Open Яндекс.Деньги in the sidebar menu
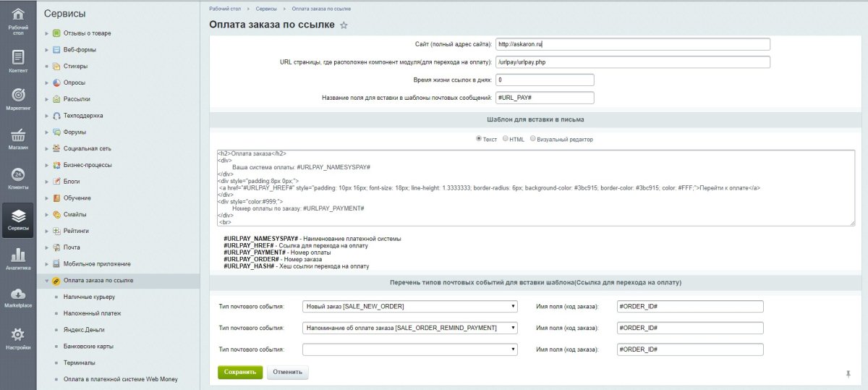 pos(84,330)
